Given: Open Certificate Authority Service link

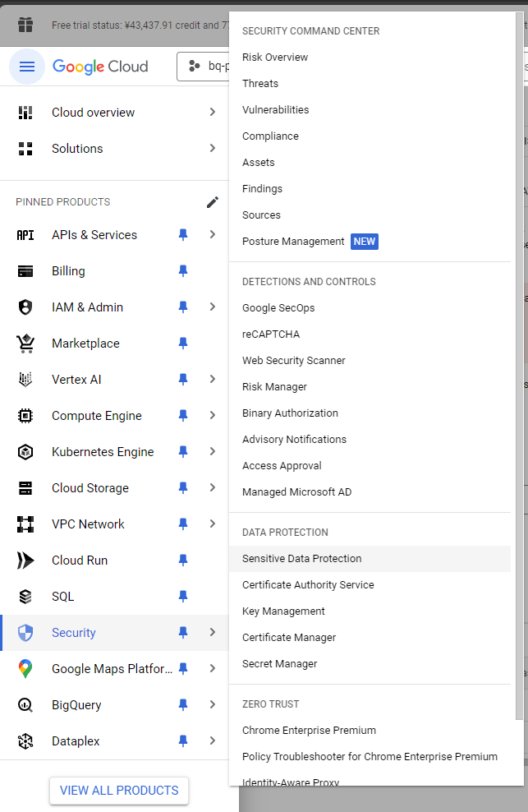Looking at the screenshot, I should pyautogui.click(x=308, y=585).
